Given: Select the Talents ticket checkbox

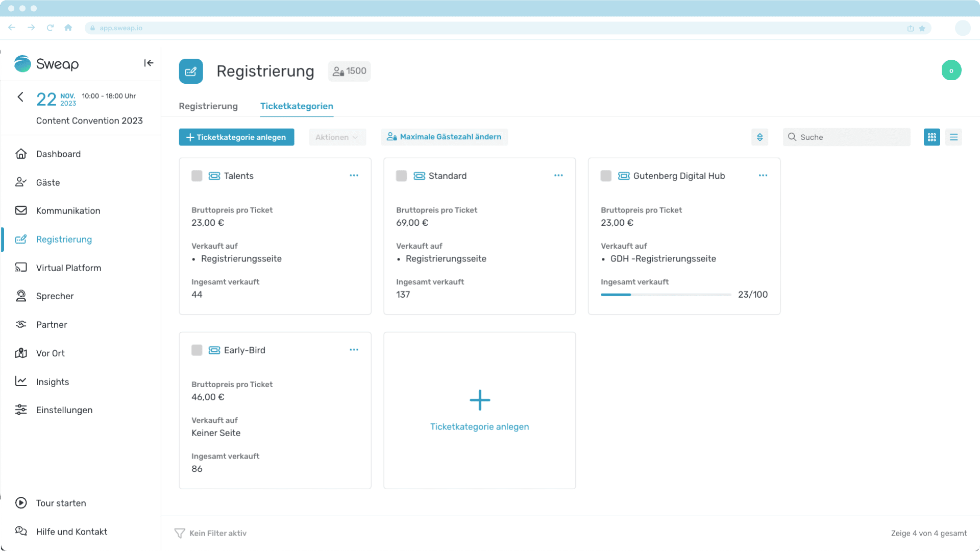Looking at the screenshot, I should (197, 176).
